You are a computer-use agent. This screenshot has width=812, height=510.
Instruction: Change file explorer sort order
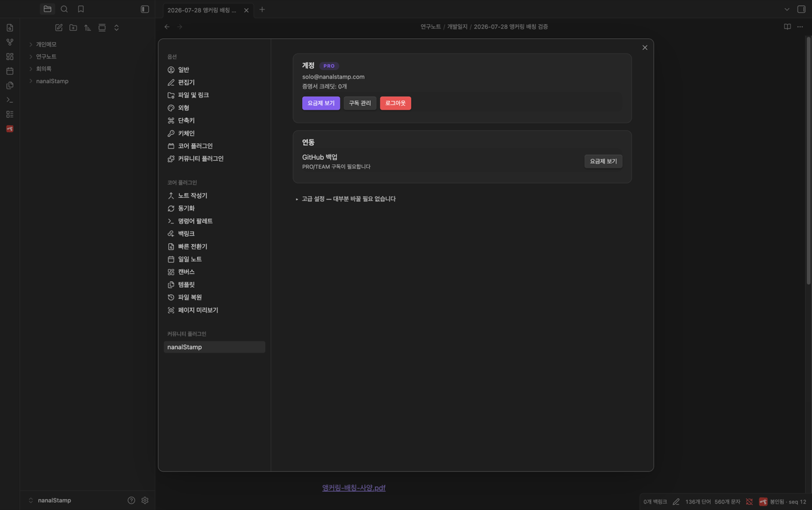(88, 28)
